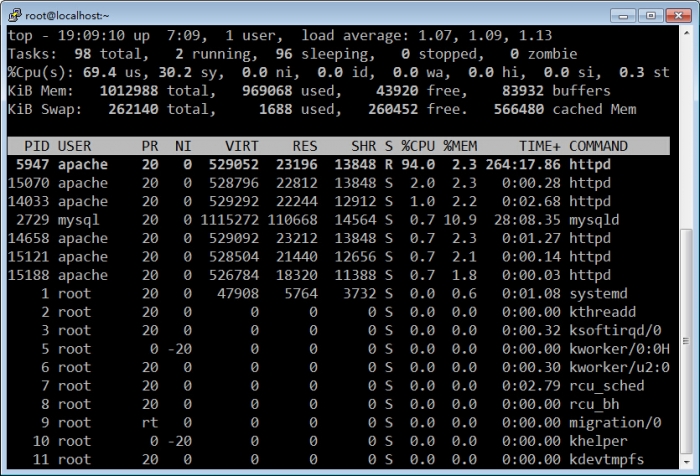Click the migration/0 command name
This screenshot has height=476, width=700.
tap(615, 422)
